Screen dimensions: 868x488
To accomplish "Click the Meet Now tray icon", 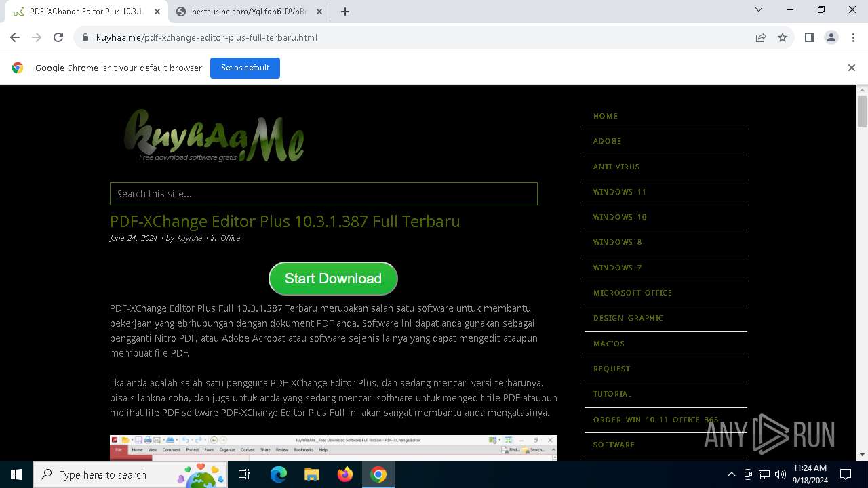I will (748, 474).
